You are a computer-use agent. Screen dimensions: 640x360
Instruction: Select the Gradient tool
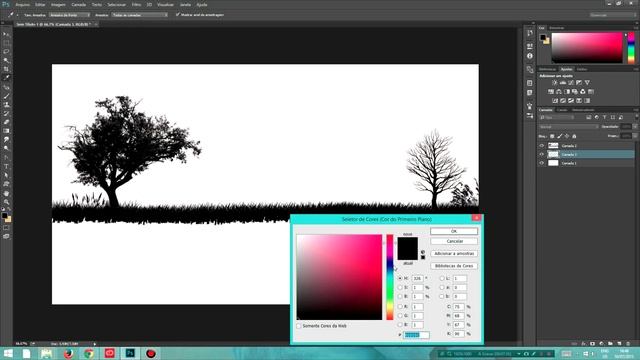click(x=6, y=131)
